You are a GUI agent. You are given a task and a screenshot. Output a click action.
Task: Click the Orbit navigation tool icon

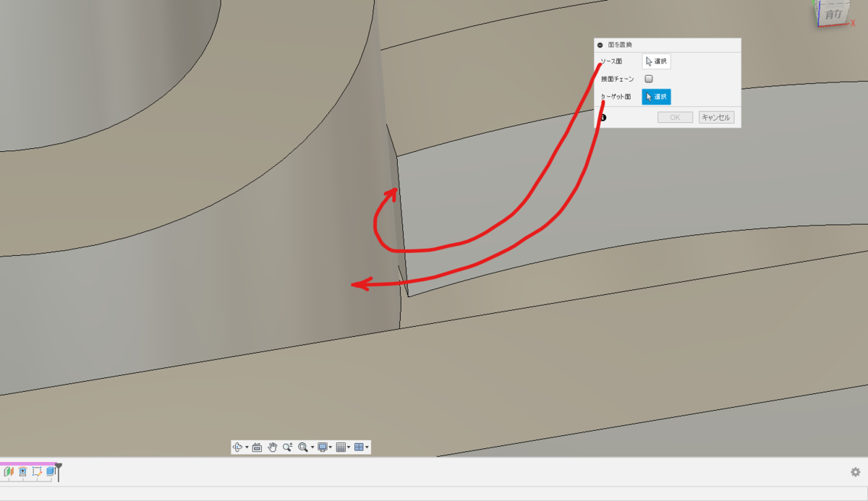(x=237, y=447)
